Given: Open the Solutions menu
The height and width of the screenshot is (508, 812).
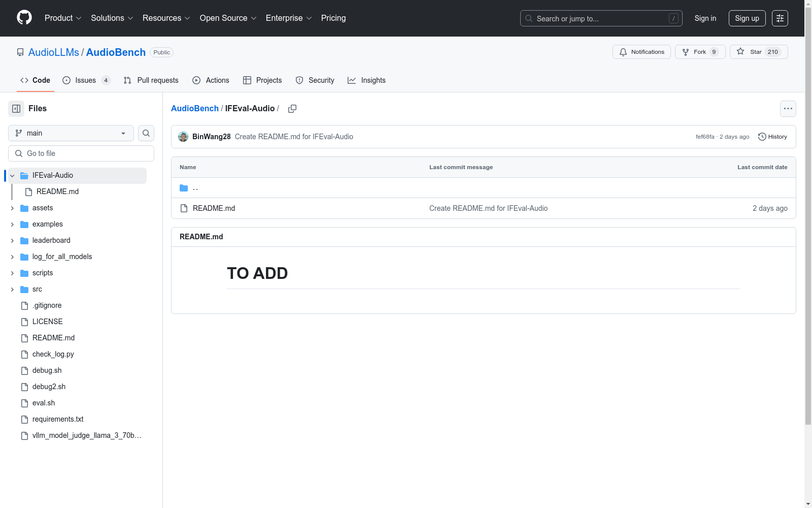Looking at the screenshot, I should pyautogui.click(x=112, y=18).
